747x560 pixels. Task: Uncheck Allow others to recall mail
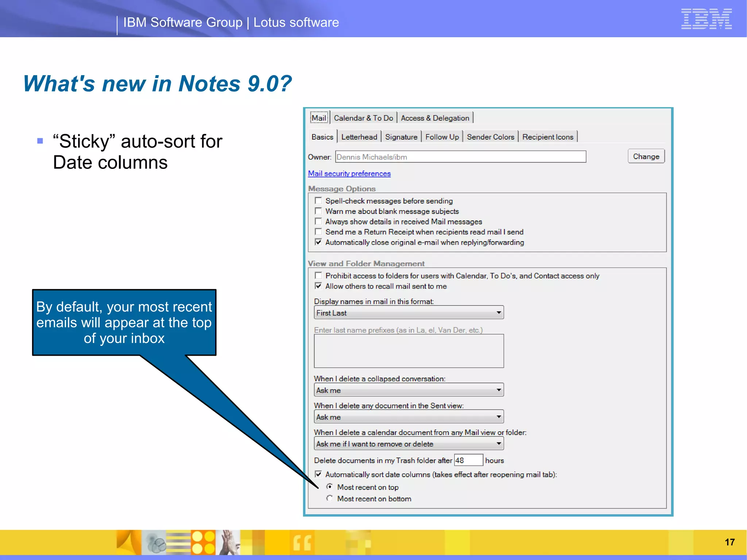tap(318, 286)
